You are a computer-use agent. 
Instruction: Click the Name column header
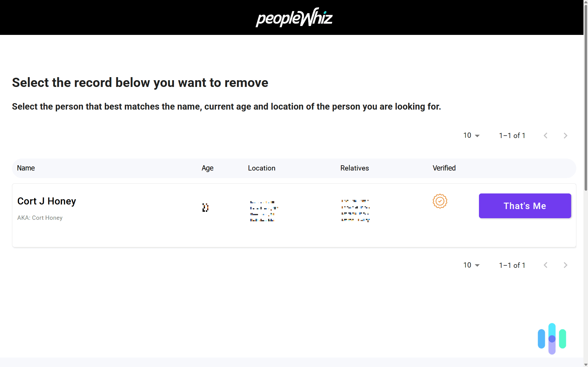(26, 168)
